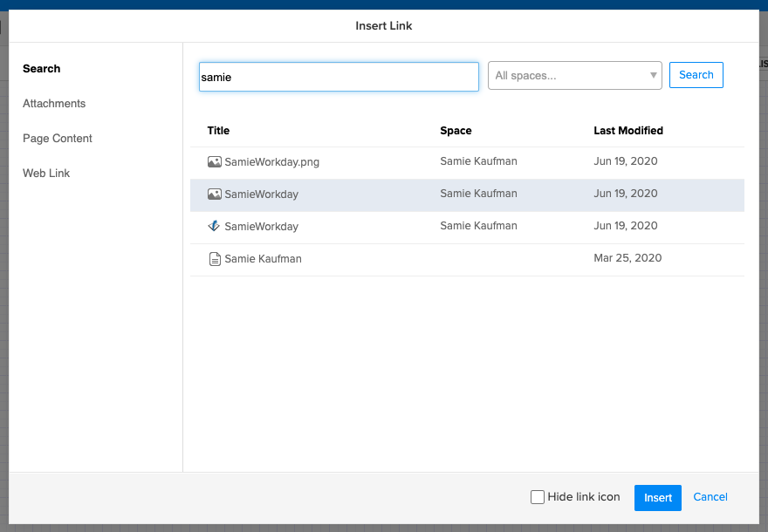
Task: Switch to the Attachments section
Action: coord(54,103)
